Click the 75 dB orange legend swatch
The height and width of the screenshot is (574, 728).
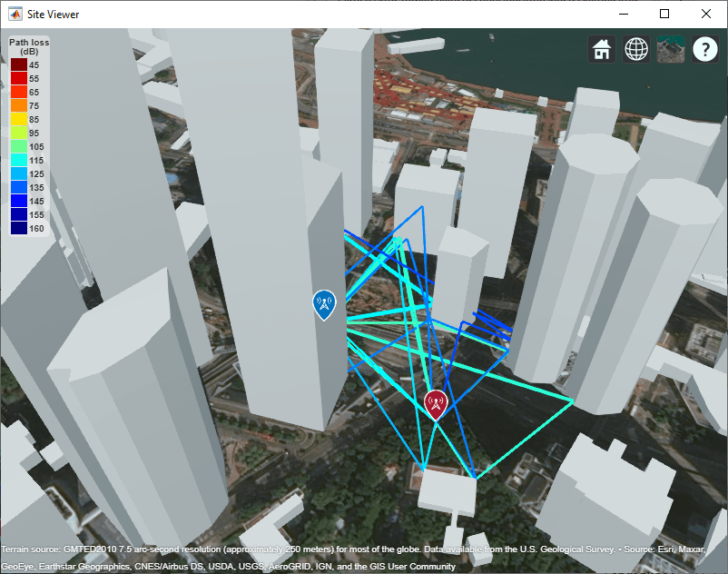(19, 105)
